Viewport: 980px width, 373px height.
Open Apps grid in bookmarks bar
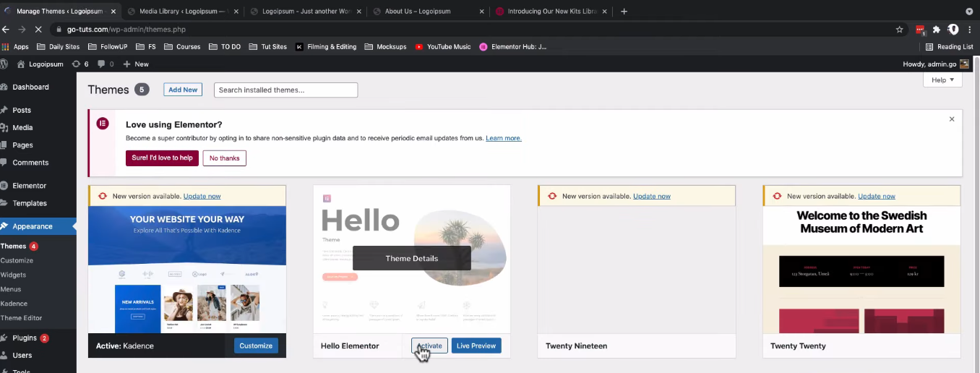coord(16,46)
